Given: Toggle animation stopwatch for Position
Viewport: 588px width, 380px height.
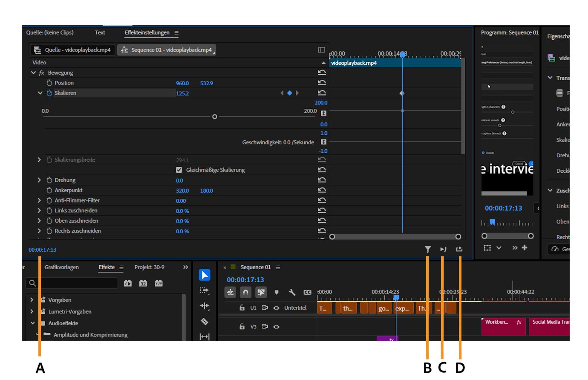Looking at the screenshot, I should [x=49, y=83].
